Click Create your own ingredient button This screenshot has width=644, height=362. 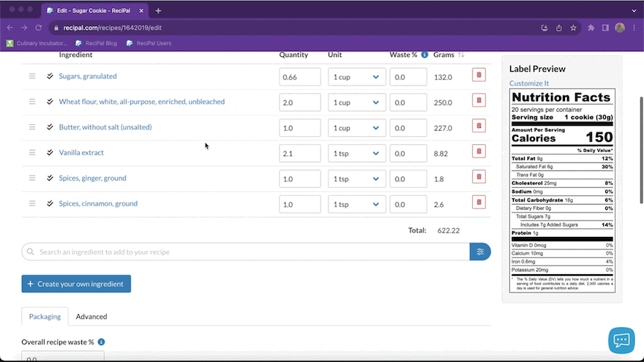point(76,284)
